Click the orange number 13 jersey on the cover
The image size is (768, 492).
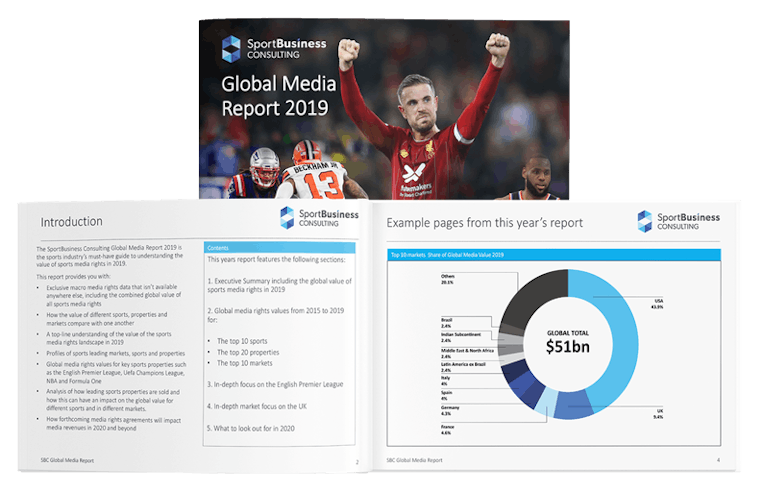click(322, 185)
